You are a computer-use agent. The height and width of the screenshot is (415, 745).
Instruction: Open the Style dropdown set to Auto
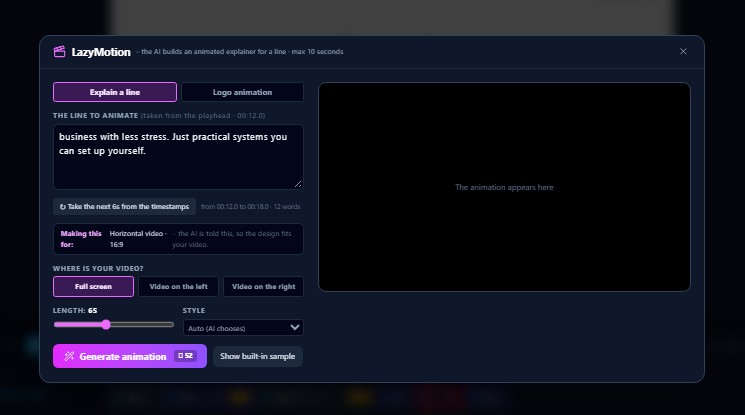pos(243,328)
